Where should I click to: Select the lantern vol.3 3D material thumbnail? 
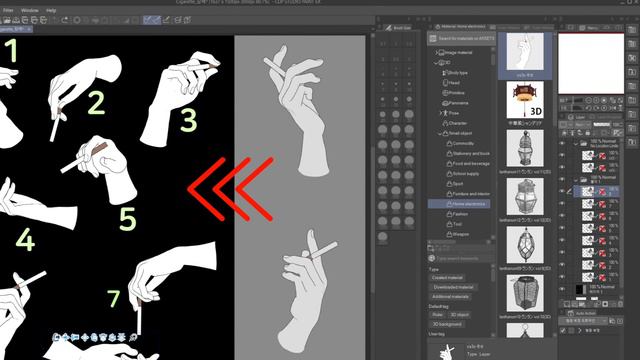tap(525, 245)
